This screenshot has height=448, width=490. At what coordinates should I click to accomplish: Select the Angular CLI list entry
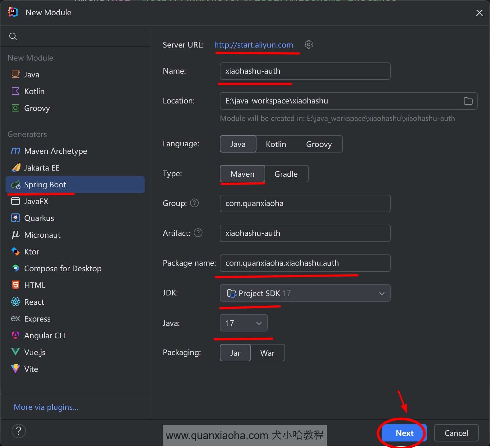click(75, 336)
